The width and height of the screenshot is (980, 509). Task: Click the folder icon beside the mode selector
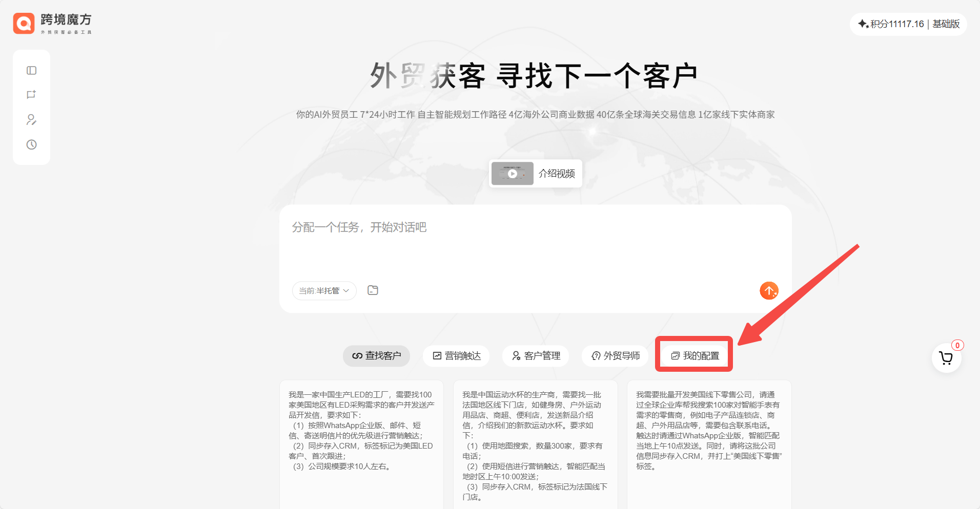(373, 290)
